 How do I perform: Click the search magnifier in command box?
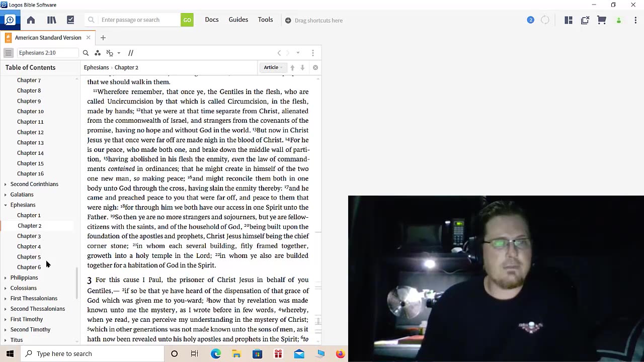(x=91, y=20)
